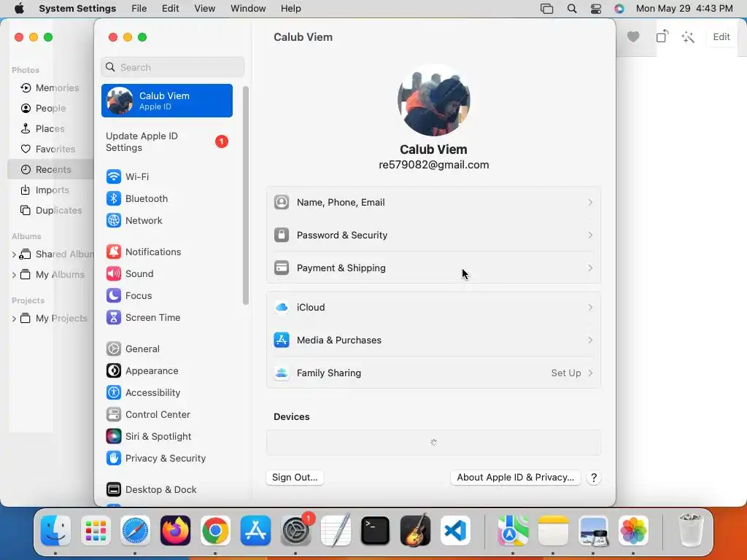Open Siri & Spotlight settings
The image size is (747, 560).
coord(149,437)
